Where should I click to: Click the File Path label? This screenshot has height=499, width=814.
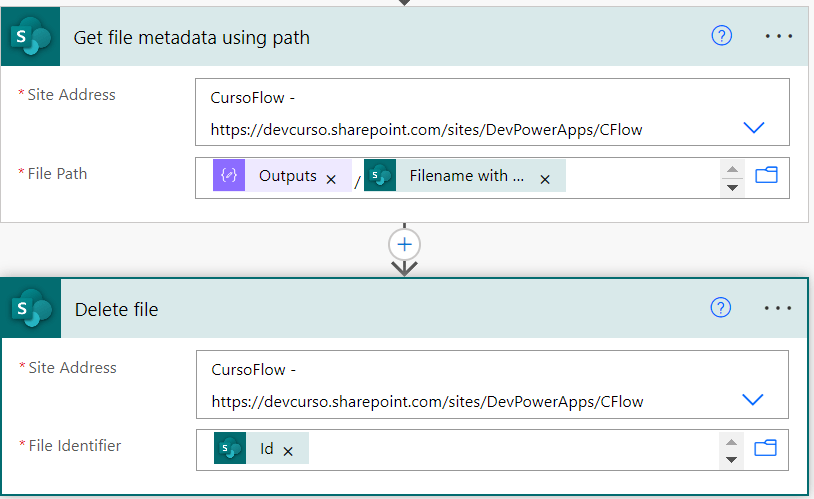pos(57,173)
